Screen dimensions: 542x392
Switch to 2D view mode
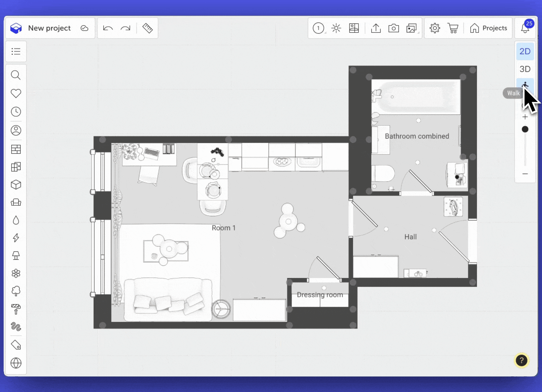[x=525, y=52]
